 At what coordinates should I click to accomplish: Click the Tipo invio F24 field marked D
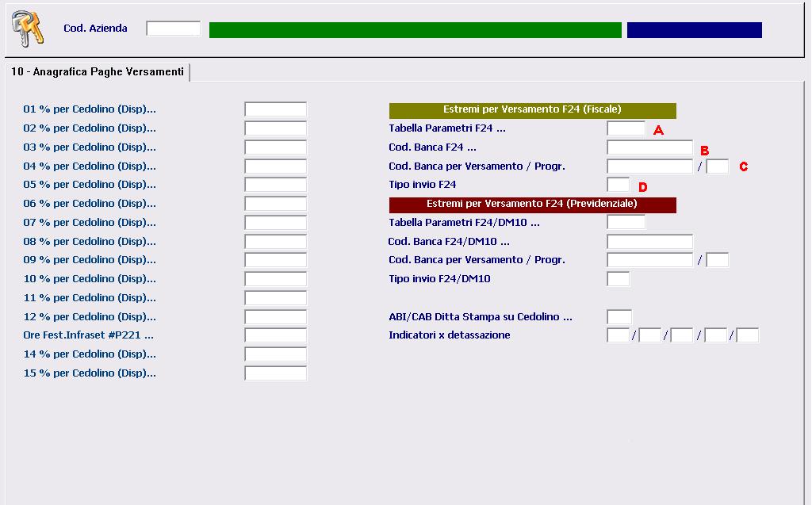coord(618,185)
